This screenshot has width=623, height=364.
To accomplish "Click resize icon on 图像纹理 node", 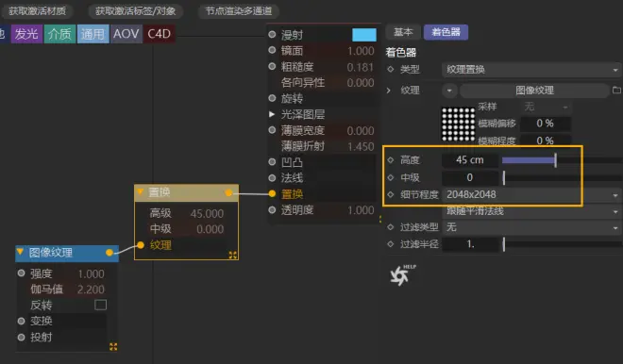I will coord(113,346).
